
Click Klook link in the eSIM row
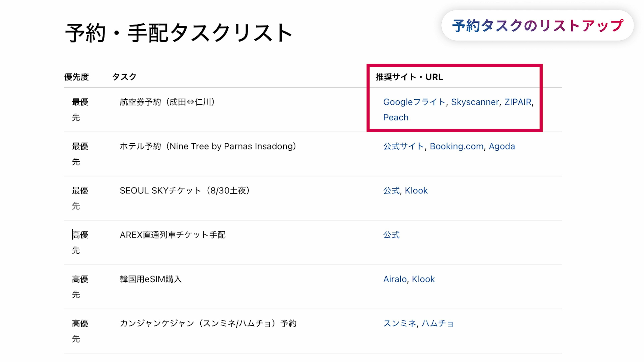coord(423,279)
